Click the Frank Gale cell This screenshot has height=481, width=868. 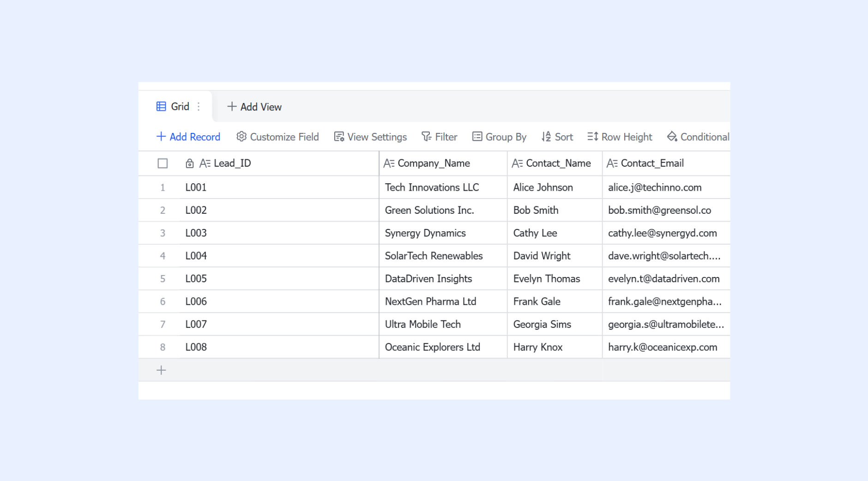click(555, 301)
